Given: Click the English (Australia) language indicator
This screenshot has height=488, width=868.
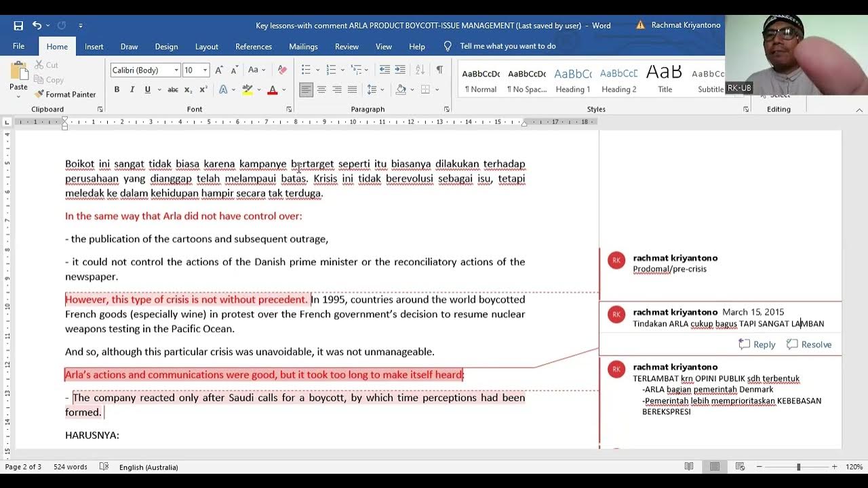Looking at the screenshot, I should coord(149,467).
